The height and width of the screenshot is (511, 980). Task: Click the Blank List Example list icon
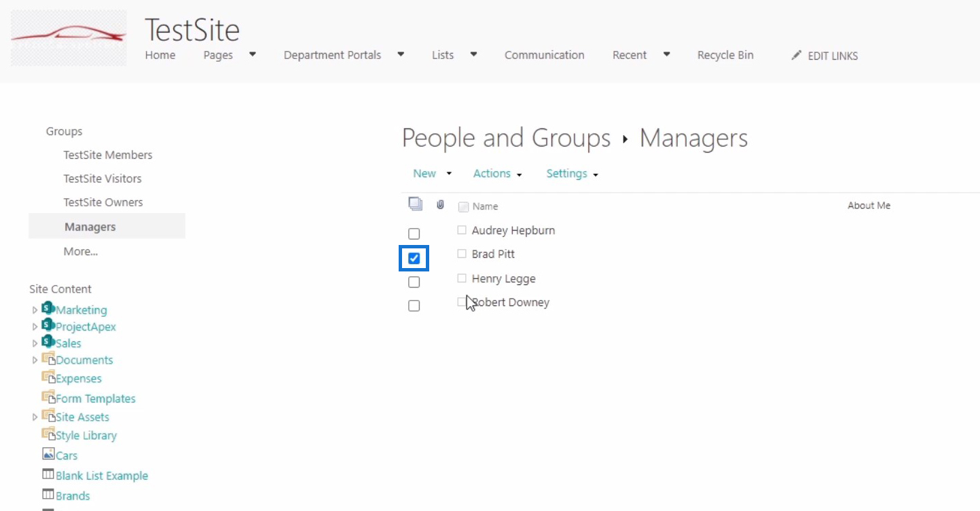(x=48, y=474)
